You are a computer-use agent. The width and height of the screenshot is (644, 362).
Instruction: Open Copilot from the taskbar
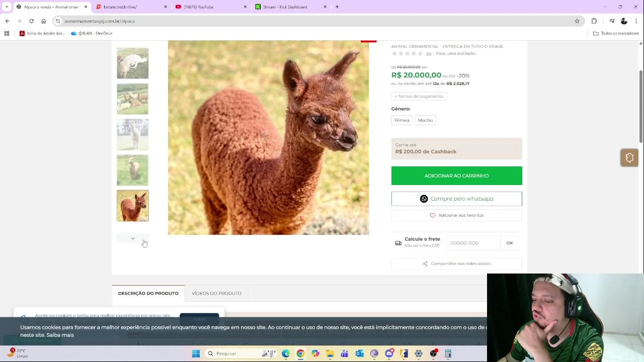[x=315, y=353]
